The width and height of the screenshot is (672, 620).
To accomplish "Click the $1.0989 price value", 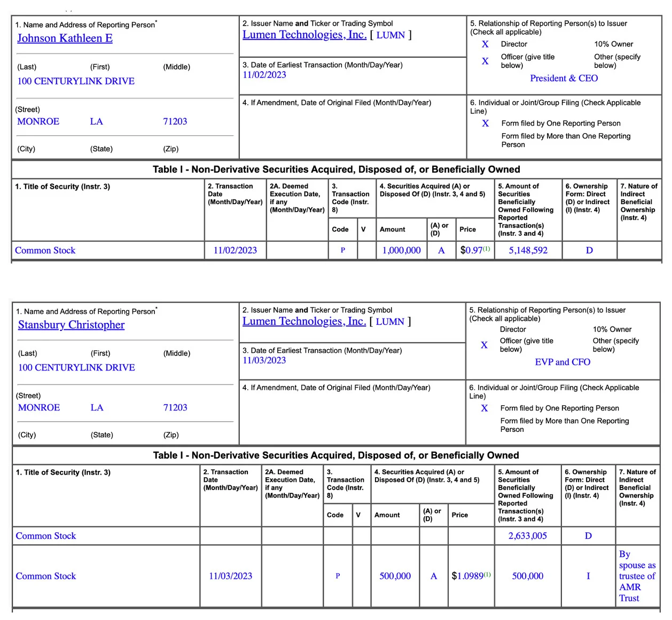I will (x=467, y=576).
